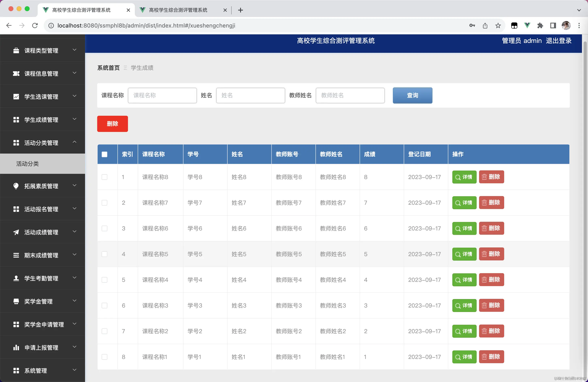Screen dimensions: 588x382
Task: Click the 活动成绩管理 paper plane icon
Action: pyautogui.click(x=16, y=232)
